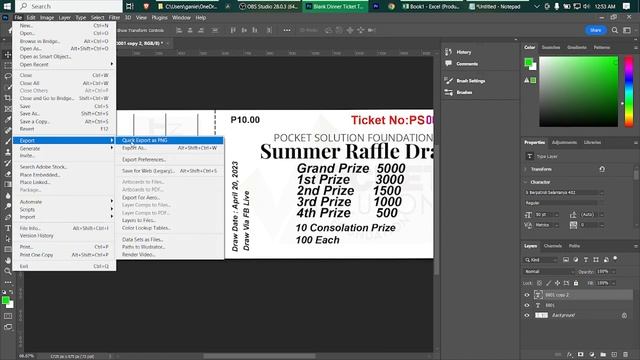Click foreground color swatch in Color panel
The height and width of the screenshot is (360, 640).
pyautogui.click(x=528, y=62)
